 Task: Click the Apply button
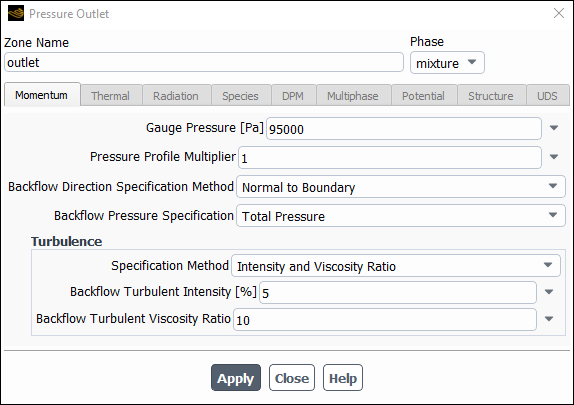point(236,378)
